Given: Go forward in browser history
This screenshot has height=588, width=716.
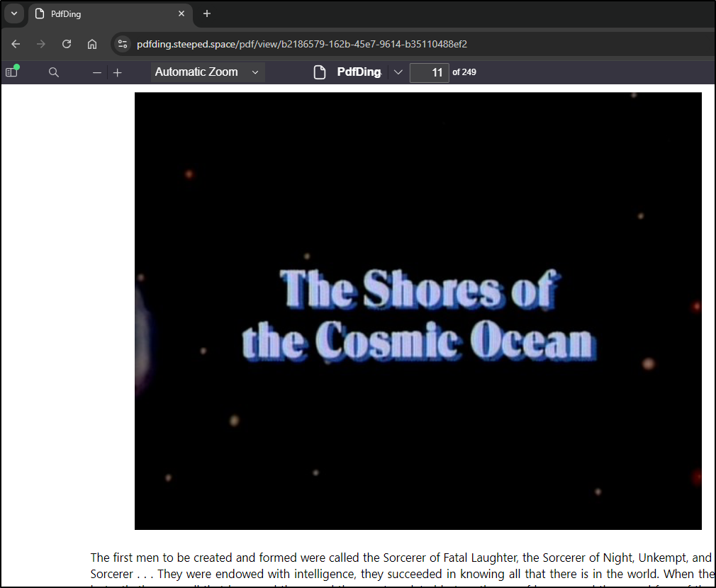Looking at the screenshot, I should pyautogui.click(x=41, y=44).
